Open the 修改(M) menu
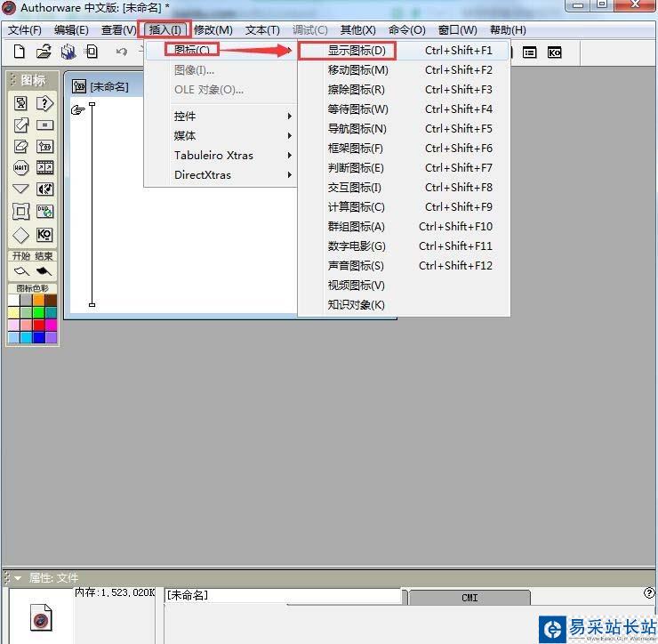 click(x=213, y=30)
